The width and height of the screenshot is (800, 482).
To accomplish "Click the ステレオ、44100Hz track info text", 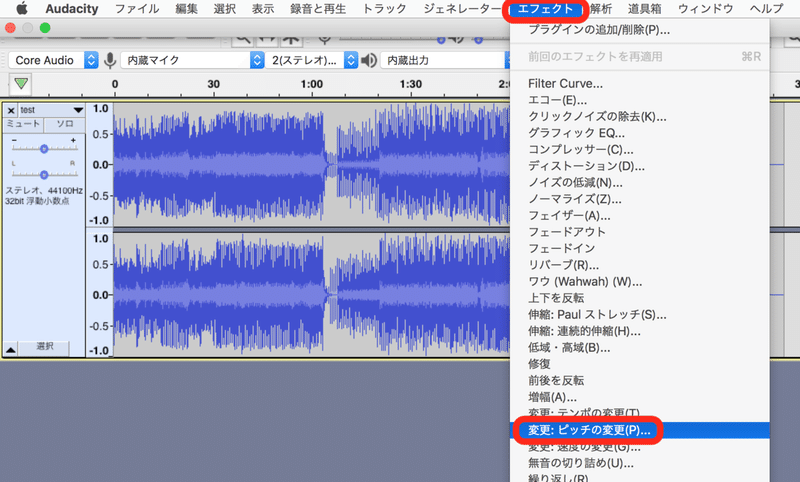I will click(x=44, y=191).
